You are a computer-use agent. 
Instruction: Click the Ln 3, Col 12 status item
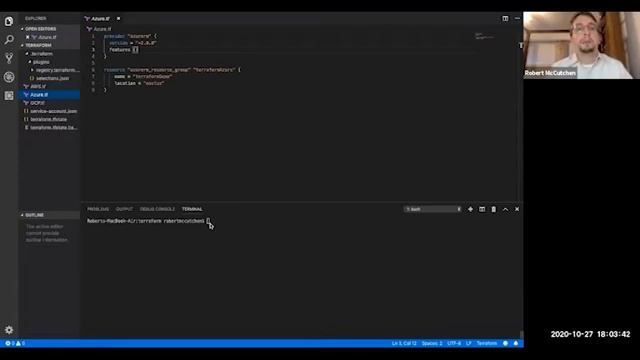coord(404,343)
